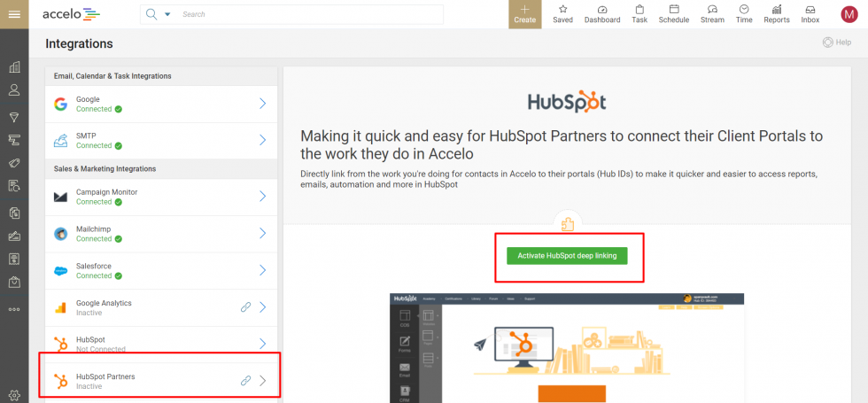Open tickets tag icon in sidebar
Viewport: 868px width, 403px height.
(14, 163)
